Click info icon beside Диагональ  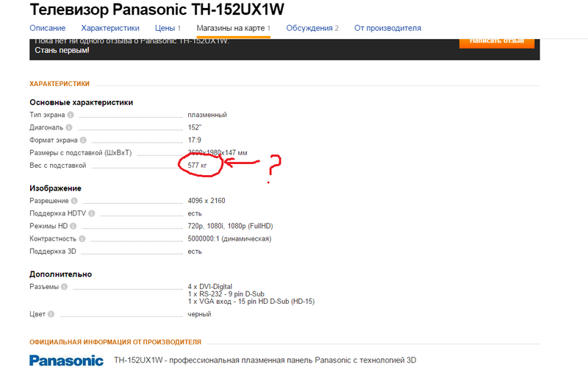(x=69, y=127)
